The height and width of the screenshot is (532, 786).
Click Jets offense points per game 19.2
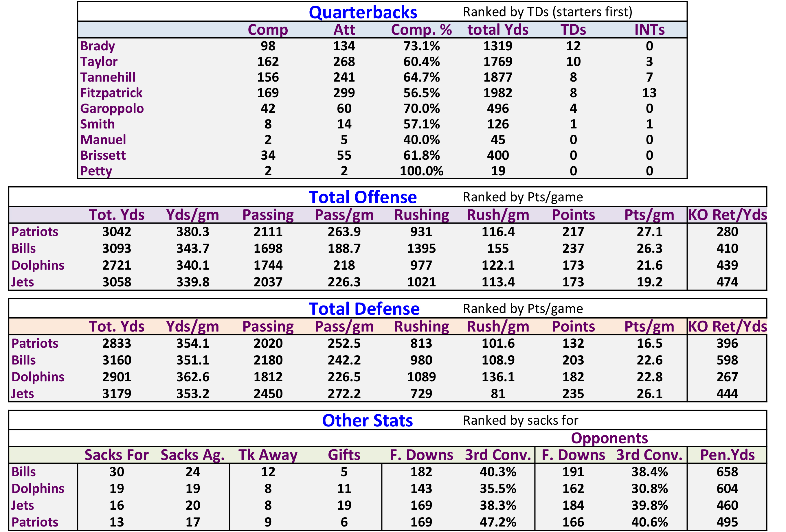click(x=649, y=282)
